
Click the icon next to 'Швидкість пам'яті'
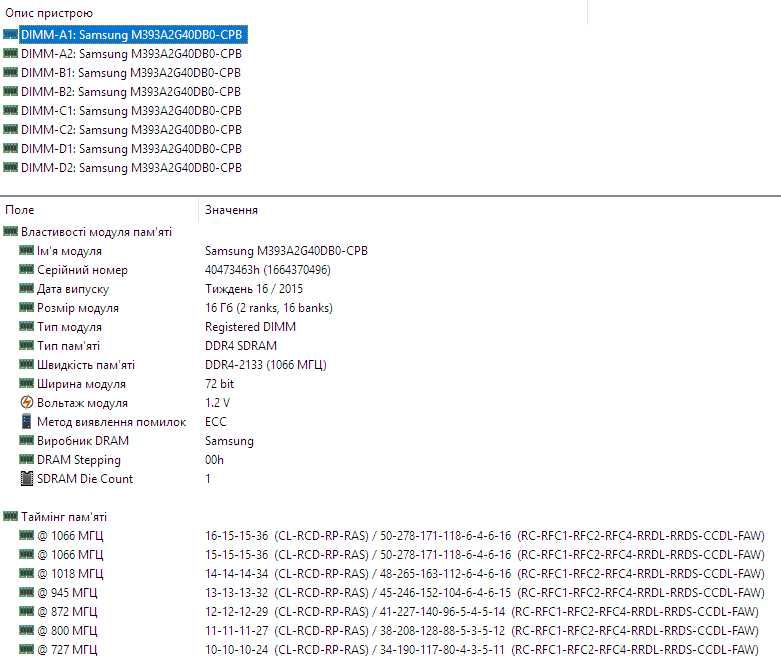tap(26, 364)
